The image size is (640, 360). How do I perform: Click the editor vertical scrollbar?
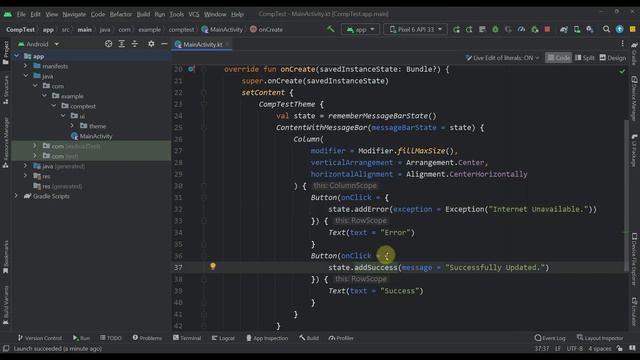click(627, 196)
